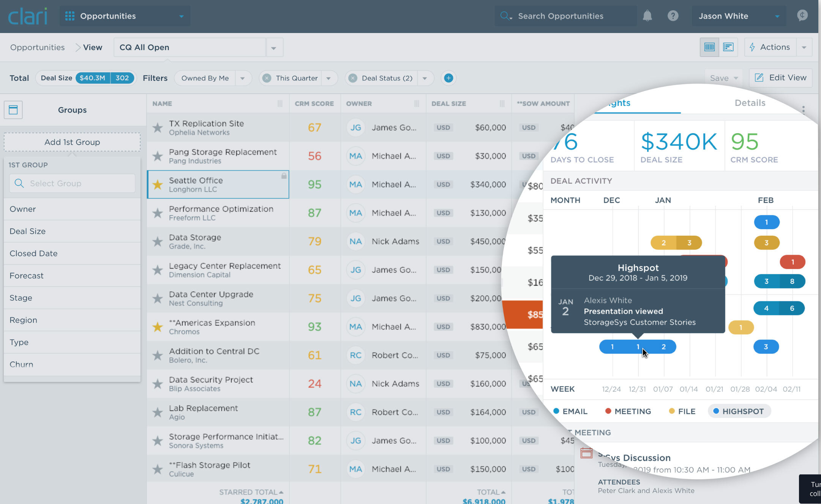Screen dimensions: 821x504
Task: Expand the Actions dropdown arrow
Action: tap(804, 47)
